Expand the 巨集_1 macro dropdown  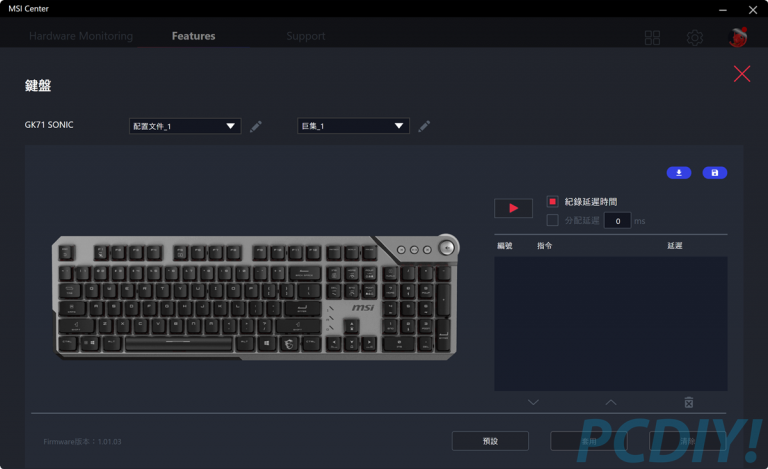(x=353, y=126)
